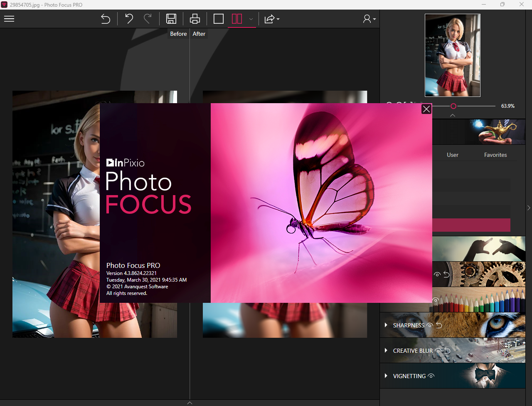Image resolution: width=532 pixels, height=406 pixels.
Task: Expand the Vignetting section
Action: click(386, 376)
